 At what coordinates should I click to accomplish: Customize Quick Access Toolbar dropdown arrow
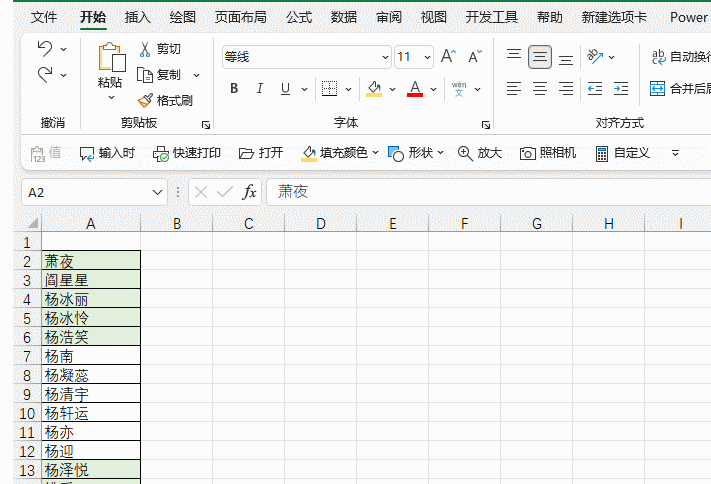coord(675,153)
